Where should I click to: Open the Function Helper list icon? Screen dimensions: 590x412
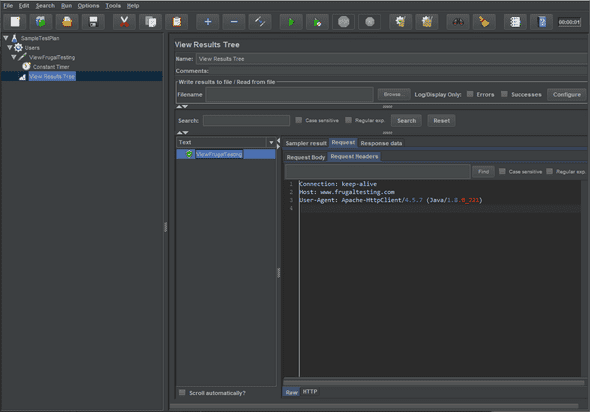[515, 22]
